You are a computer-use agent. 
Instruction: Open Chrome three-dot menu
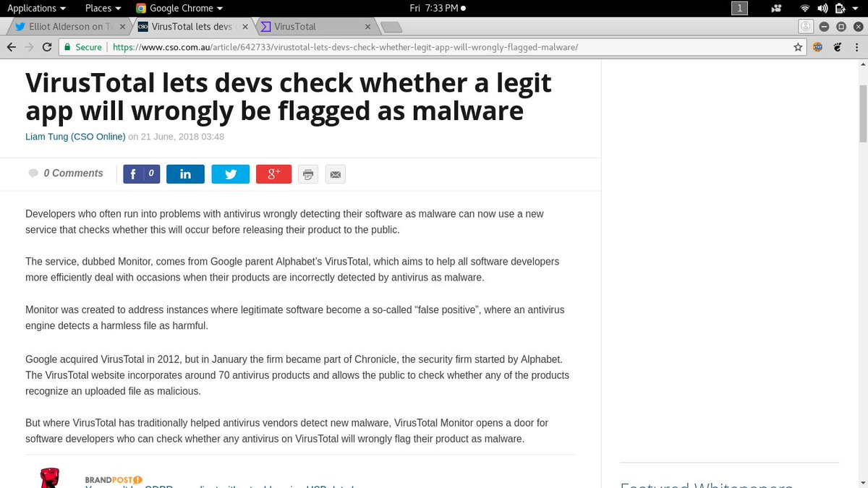tap(856, 47)
